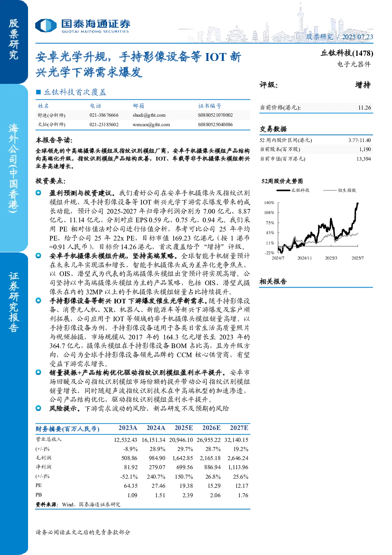Click the 投资要点 heading
Screen dimensions: 392x555
tap(51, 181)
